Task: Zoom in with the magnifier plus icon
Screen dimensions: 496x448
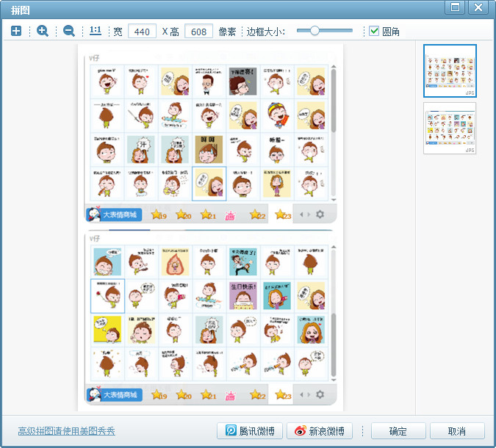Action: (x=43, y=31)
